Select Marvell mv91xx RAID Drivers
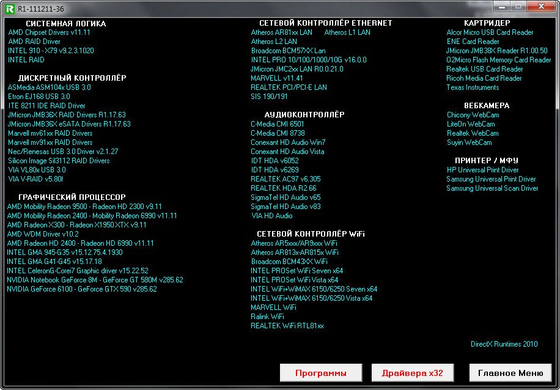The width and height of the screenshot is (560, 390). [x=50, y=142]
